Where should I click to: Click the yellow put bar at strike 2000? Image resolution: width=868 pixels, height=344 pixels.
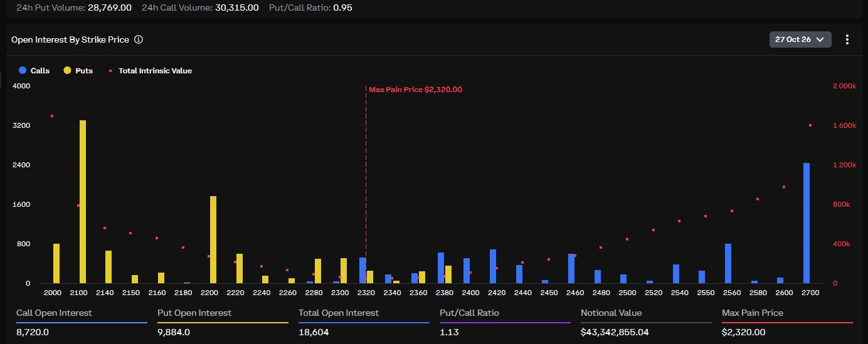pos(56,263)
